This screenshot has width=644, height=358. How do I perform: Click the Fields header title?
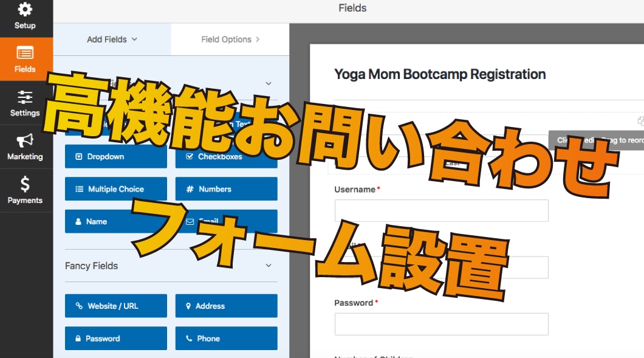(352, 8)
